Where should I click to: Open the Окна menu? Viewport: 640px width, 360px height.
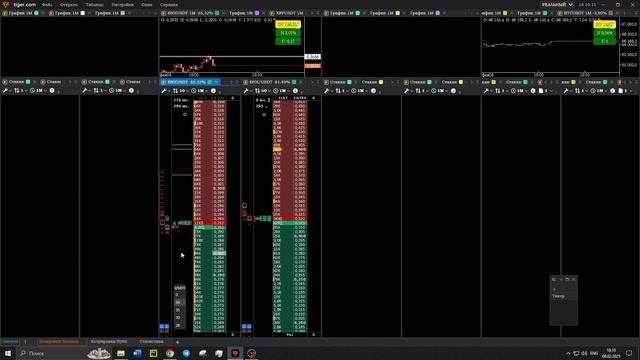coord(147,4)
